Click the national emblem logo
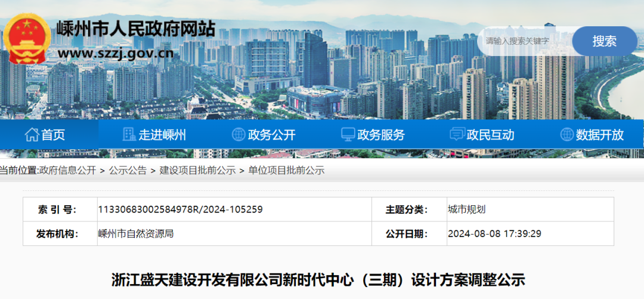This screenshot has height=299, width=644. point(27,38)
